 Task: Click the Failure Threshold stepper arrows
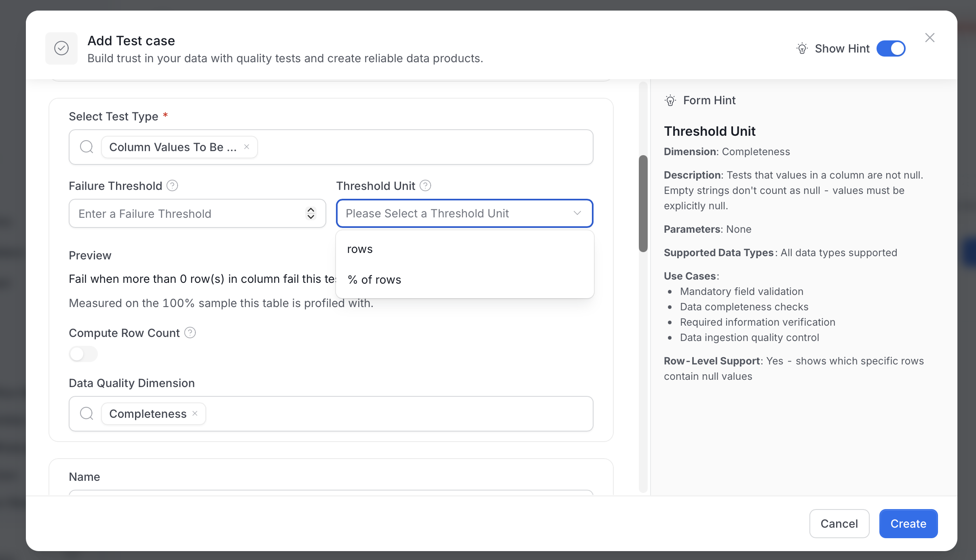point(311,213)
